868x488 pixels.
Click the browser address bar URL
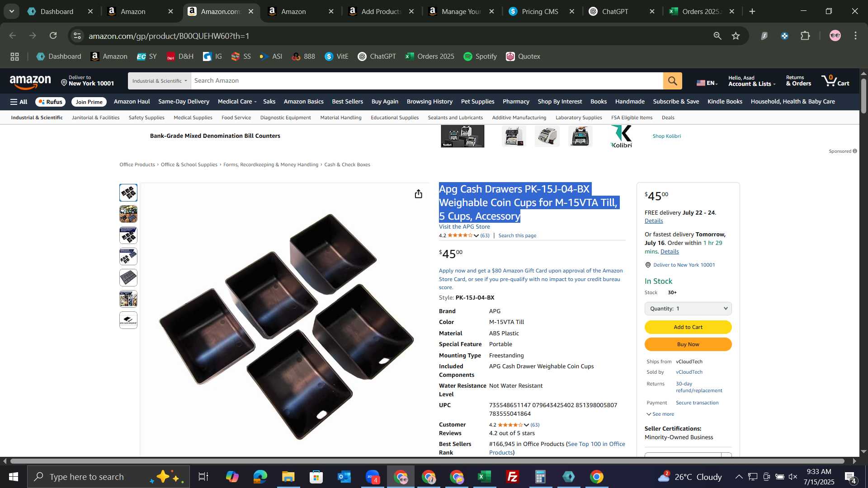tap(169, 36)
